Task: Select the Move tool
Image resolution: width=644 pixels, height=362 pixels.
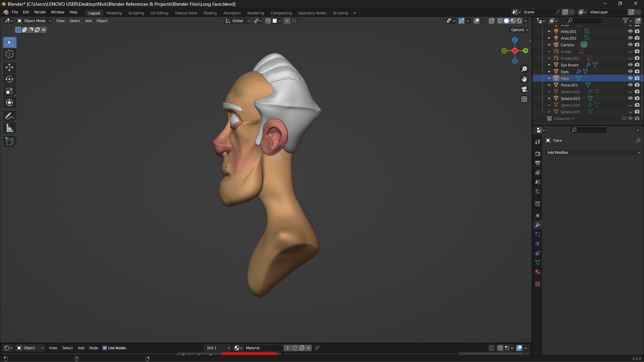Action: 9,67
